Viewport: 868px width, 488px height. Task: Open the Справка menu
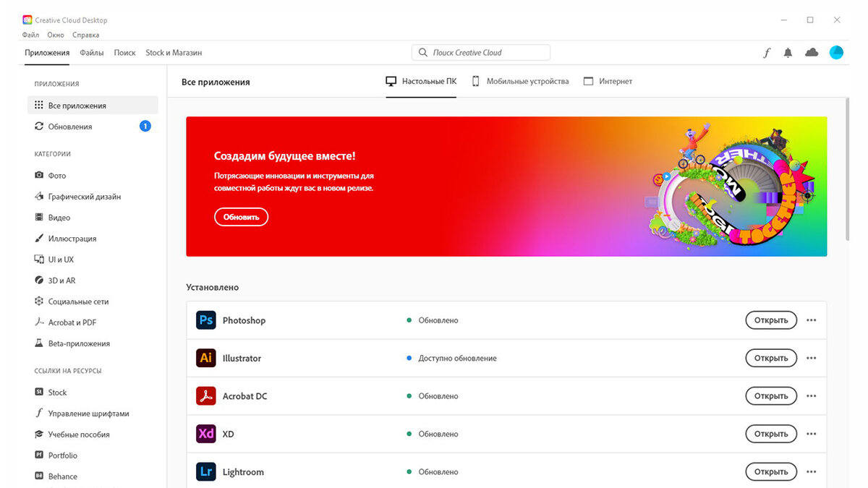(86, 35)
